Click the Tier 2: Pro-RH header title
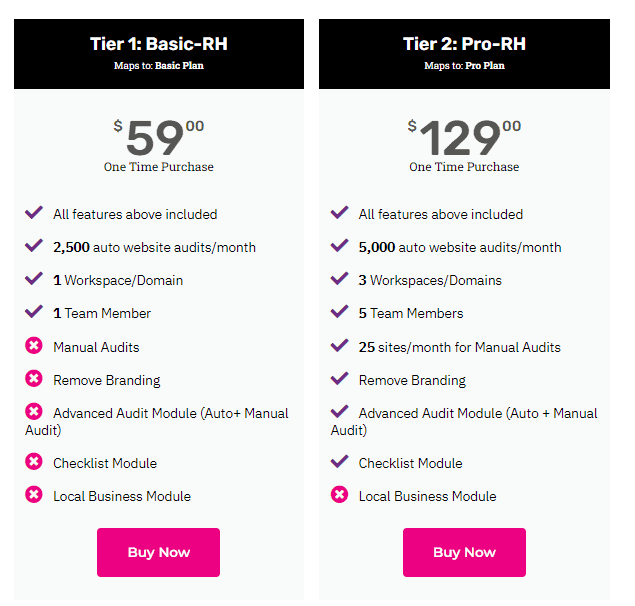Viewport: 635px width, 606px height. click(x=464, y=44)
